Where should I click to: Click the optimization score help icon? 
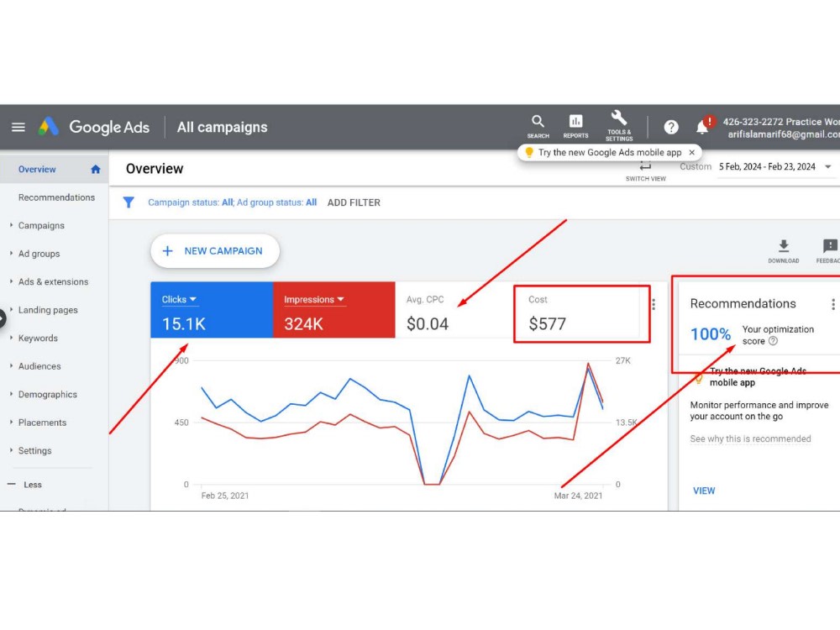point(773,341)
